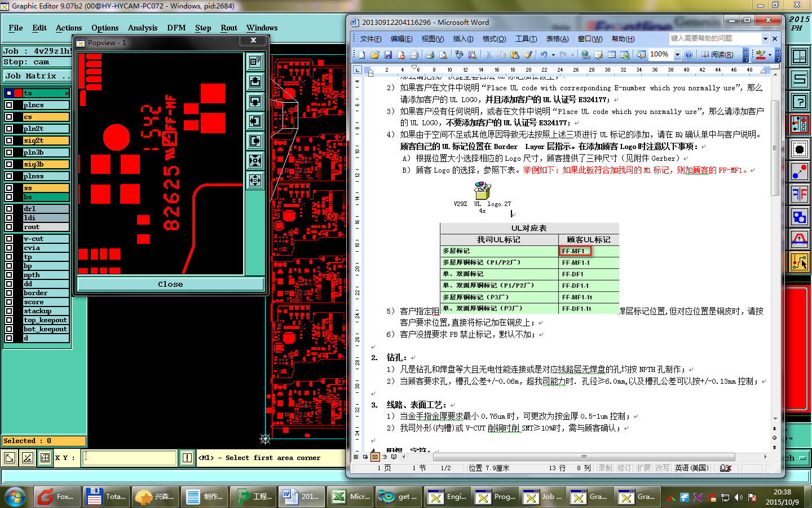Open the zoom 100% dropdown in Word

pos(677,55)
